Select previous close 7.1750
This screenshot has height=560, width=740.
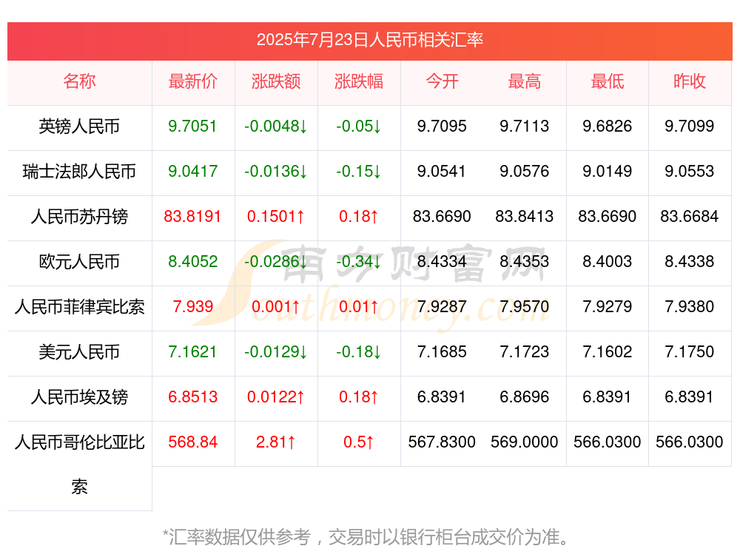(690, 352)
